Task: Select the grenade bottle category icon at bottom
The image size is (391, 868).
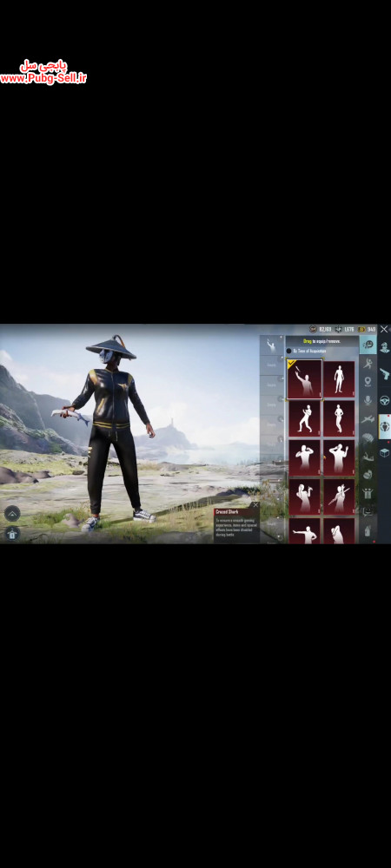Action: (368, 531)
